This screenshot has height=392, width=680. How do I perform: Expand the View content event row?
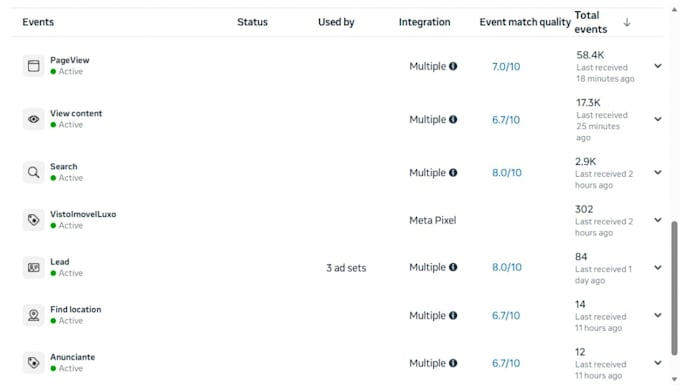pyautogui.click(x=658, y=119)
